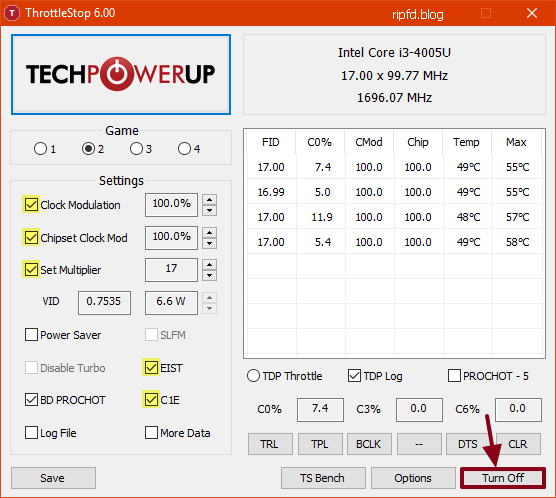The height and width of the screenshot is (498, 556).
Task: Toggle the Chipset Clock Mod checkbox
Action: 31,237
